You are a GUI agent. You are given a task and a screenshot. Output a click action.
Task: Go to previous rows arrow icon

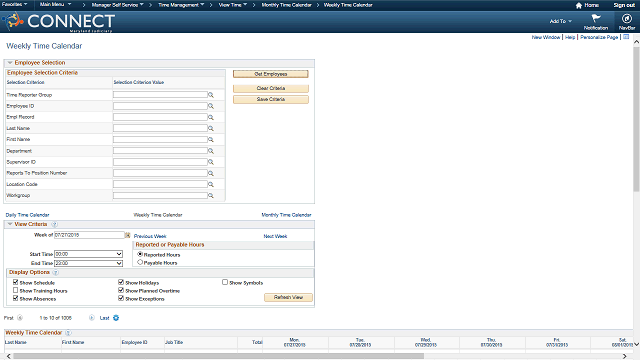click(x=20, y=318)
